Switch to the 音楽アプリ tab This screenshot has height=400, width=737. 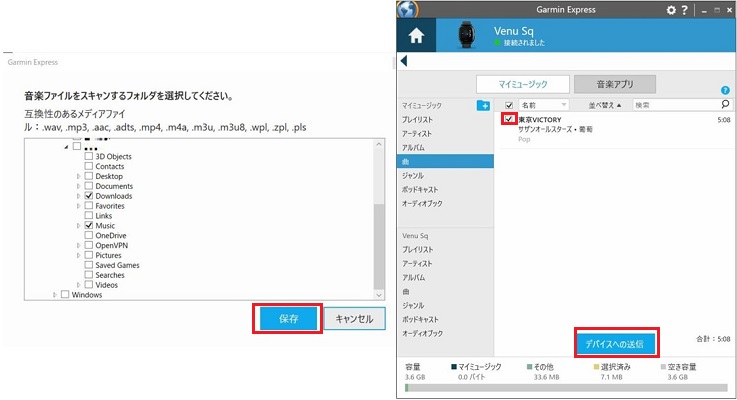click(615, 84)
